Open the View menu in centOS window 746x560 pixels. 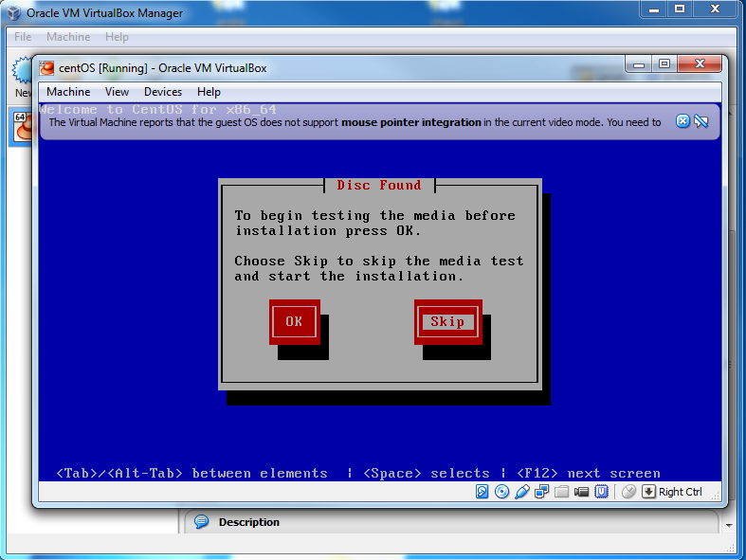[117, 92]
